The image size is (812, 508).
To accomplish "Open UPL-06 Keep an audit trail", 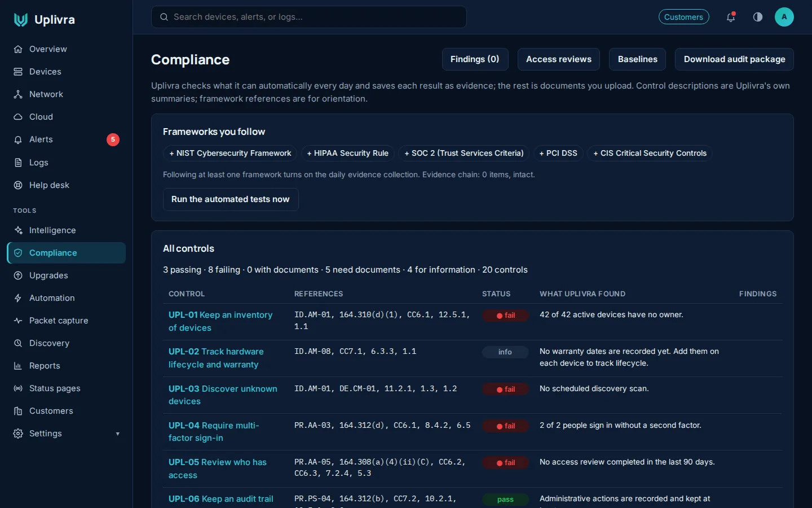I will [221, 499].
